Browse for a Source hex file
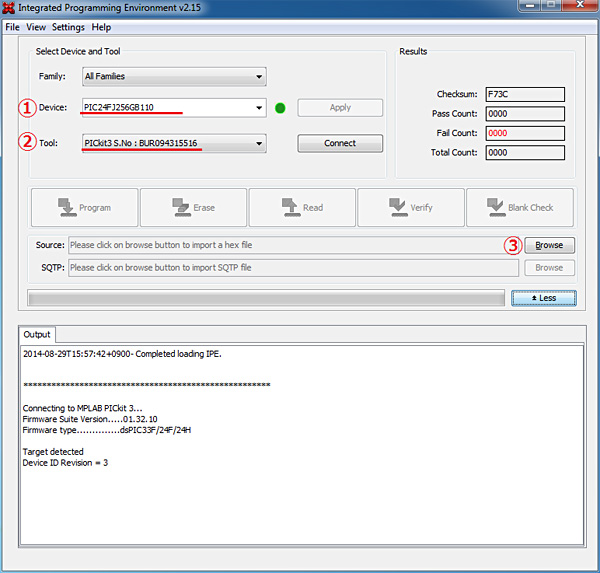The height and width of the screenshot is (573, 600). tap(549, 245)
